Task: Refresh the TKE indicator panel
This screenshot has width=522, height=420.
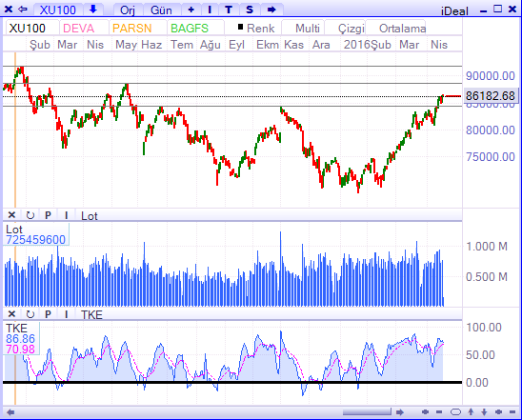Action: [x=30, y=314]
